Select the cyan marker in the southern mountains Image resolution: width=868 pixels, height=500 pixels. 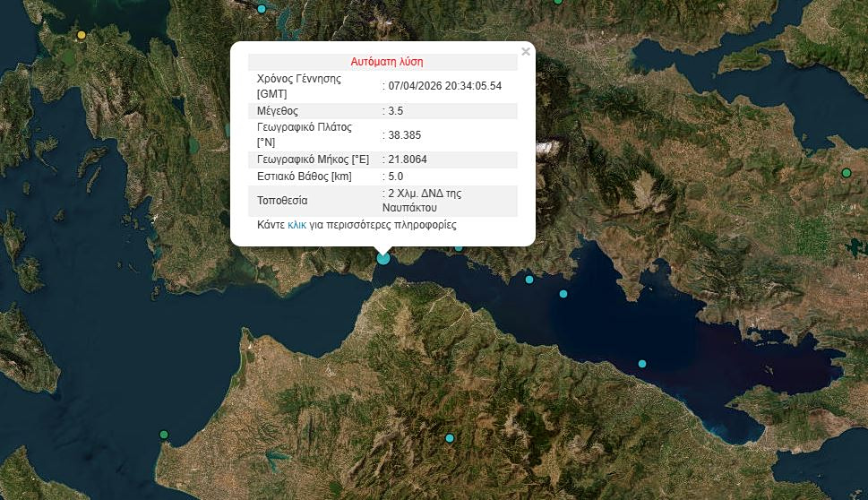pos(450,438)
